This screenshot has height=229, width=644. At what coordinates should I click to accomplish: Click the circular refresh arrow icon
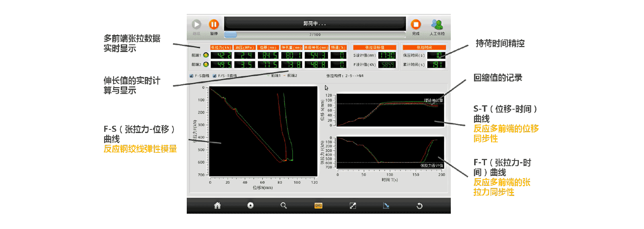419,206
